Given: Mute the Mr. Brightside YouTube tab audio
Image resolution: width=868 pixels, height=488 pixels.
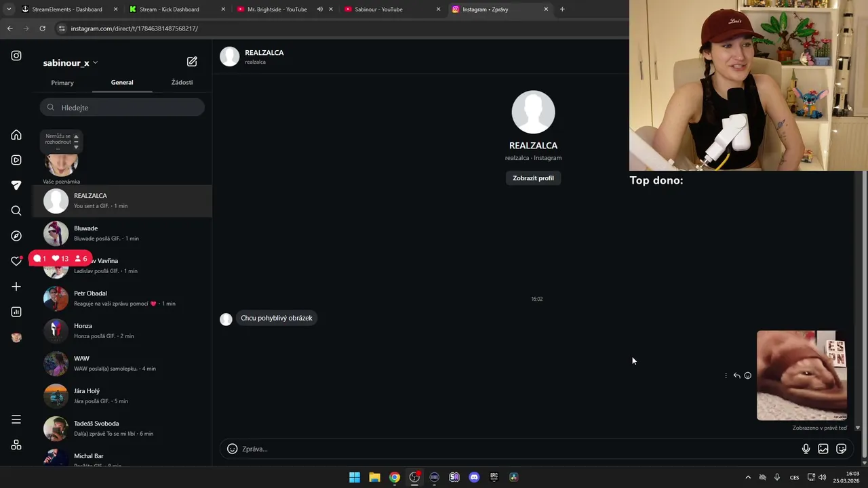Looking at the screenshot, I should [320, 9].
